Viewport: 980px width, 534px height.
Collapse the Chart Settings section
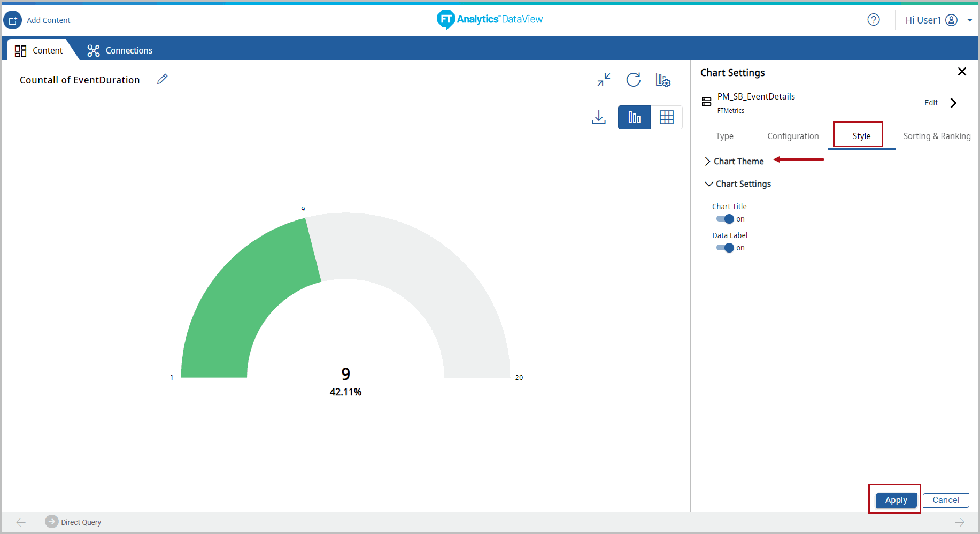[742, 184]
